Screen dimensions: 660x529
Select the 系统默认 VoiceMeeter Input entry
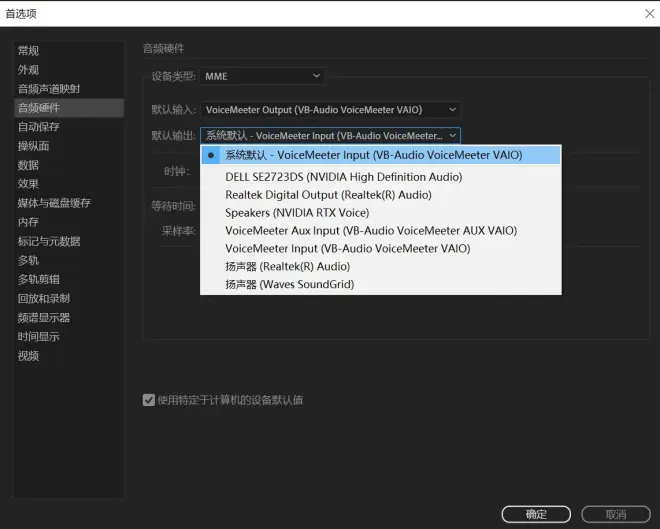[x=381, y=155]
